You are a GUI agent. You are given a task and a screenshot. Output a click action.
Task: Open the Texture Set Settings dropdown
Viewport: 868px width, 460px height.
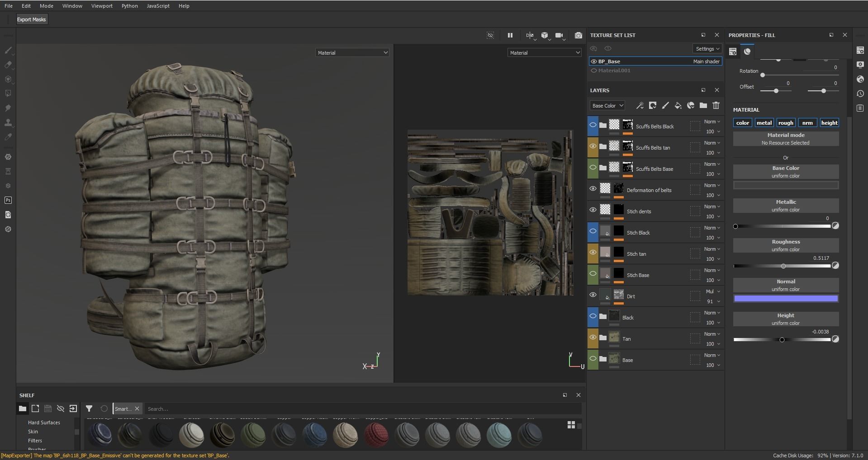point(707,49)
